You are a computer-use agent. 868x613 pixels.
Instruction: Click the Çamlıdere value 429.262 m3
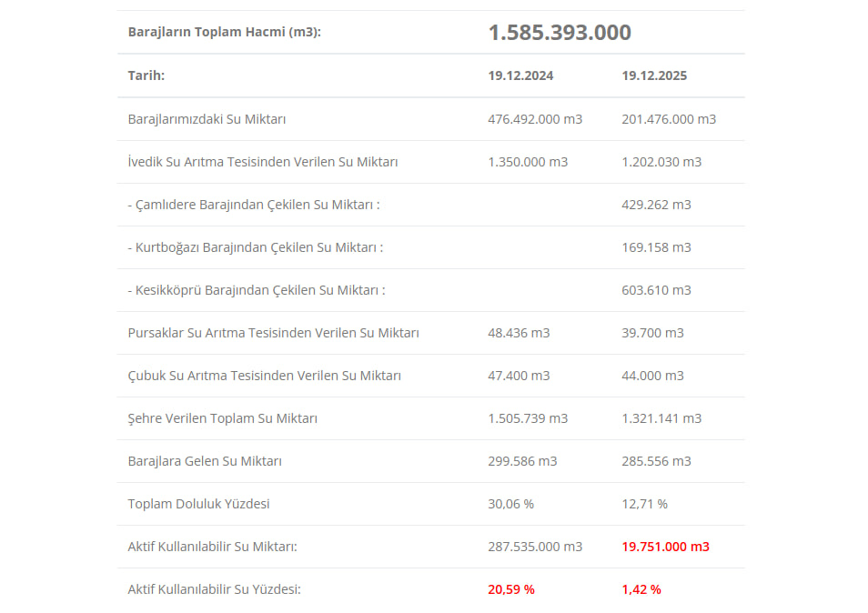(x=656, y=205)
